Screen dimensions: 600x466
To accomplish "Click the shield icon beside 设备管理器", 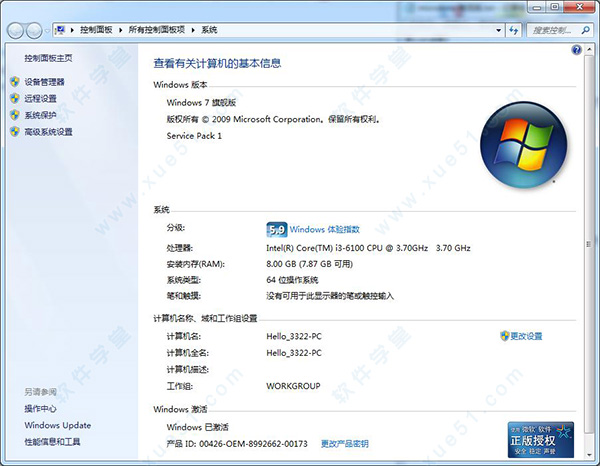I will 15,81.
